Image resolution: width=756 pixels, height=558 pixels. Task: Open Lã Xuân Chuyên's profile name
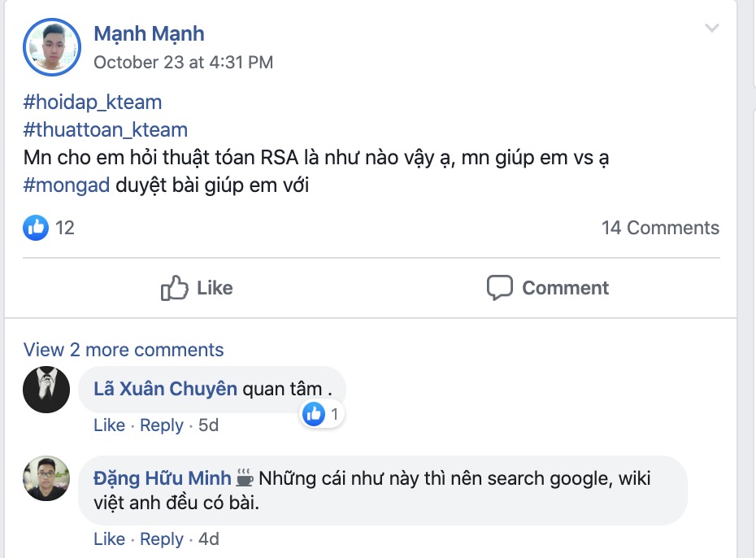(165, 389)
